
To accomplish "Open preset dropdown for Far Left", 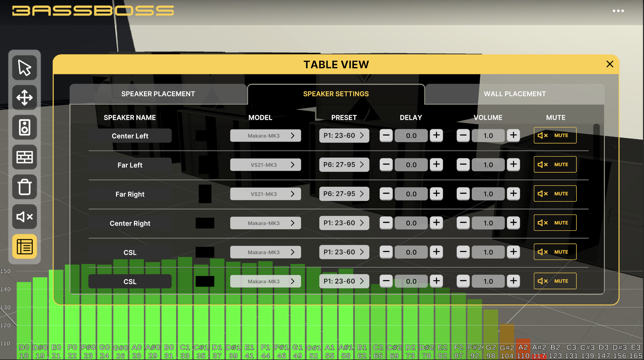I will click(344, 165).
